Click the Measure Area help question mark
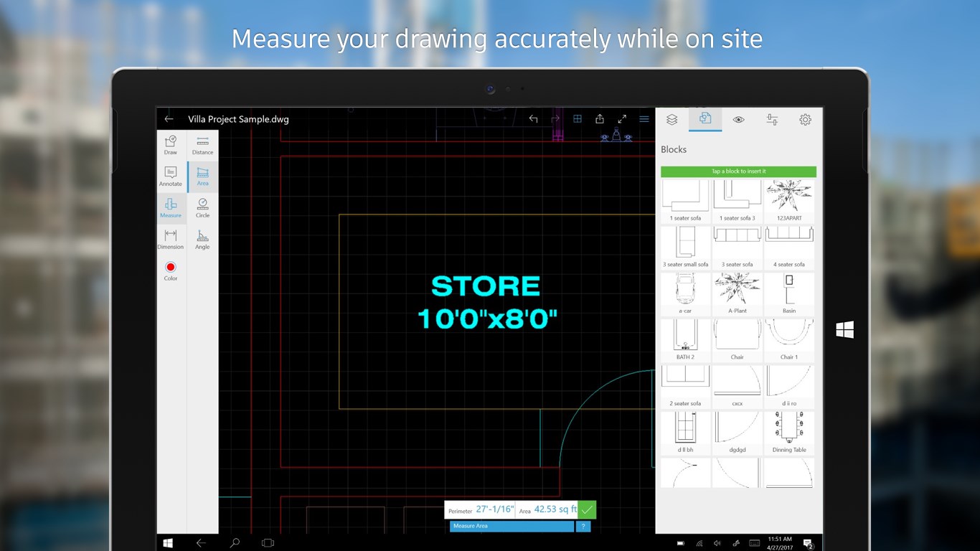Image resolution: width=980 pixels, height=551 pixels. pos(583,526)
